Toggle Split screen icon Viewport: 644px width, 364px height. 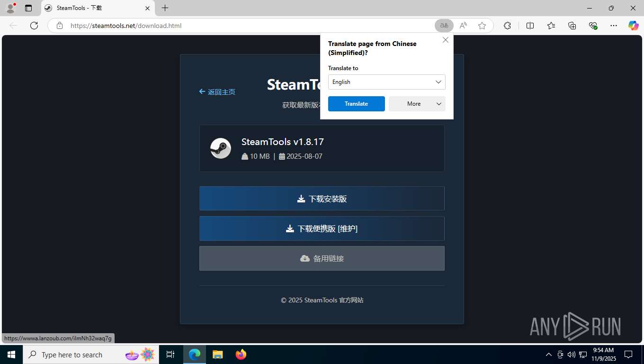(530, 26)
